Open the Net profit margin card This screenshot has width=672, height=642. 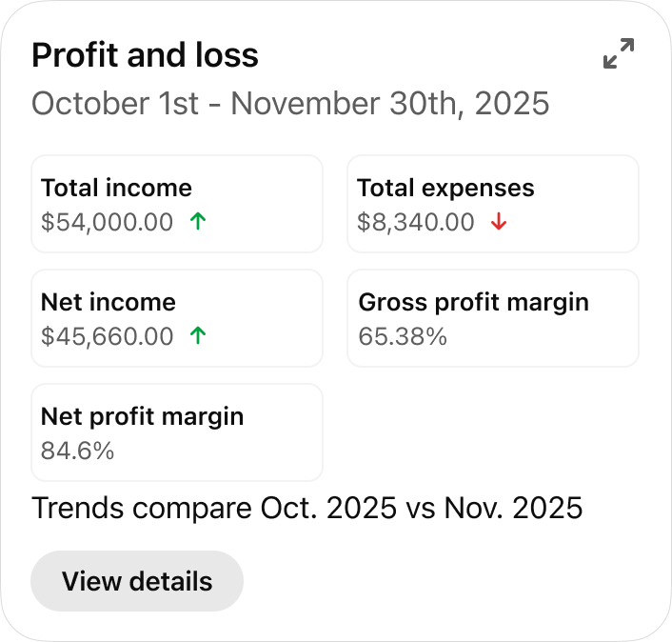pos(177,432)
